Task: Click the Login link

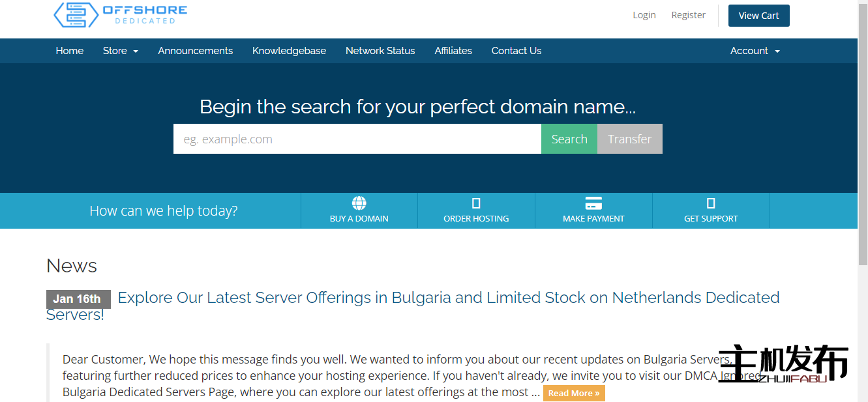Action: pos(644,15)
